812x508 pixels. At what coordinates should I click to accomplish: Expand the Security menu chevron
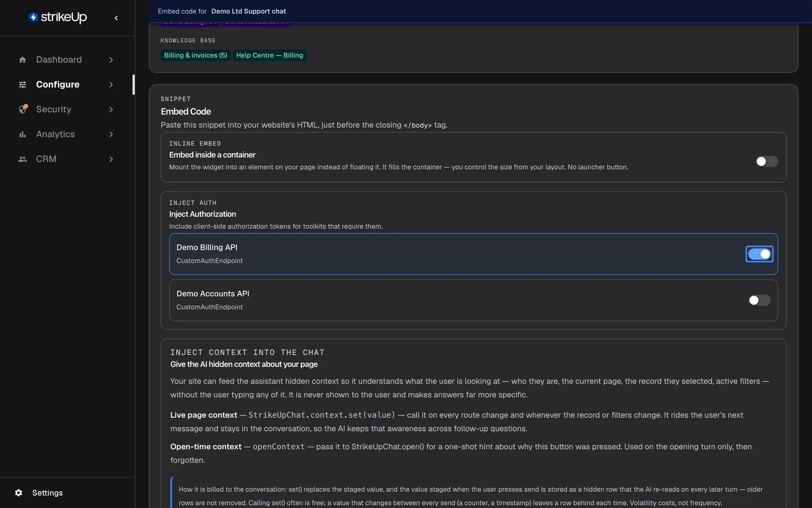pos(111,109)
